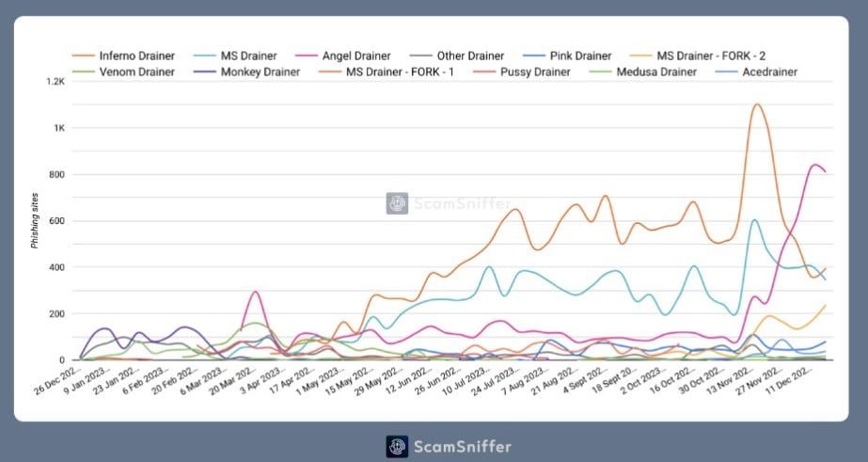Screen dimensions: 868x462
Task: Click the orange Inferno Drainer color line swatch
Action: tap(84, 56)
